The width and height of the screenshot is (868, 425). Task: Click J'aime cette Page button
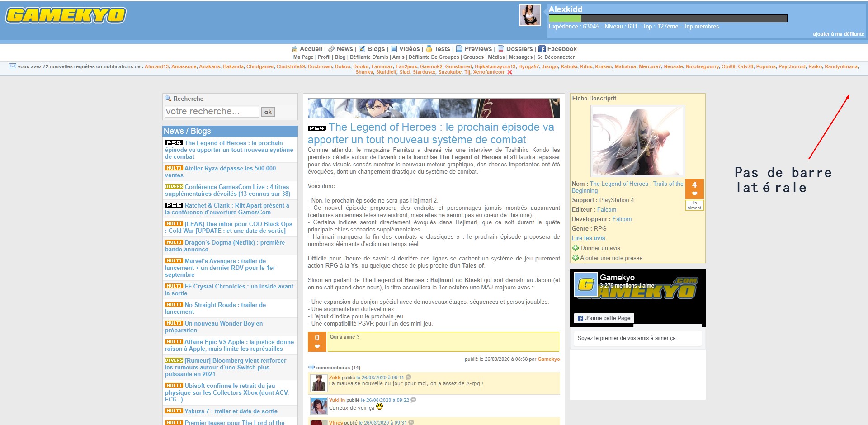[x=604, y=318]
